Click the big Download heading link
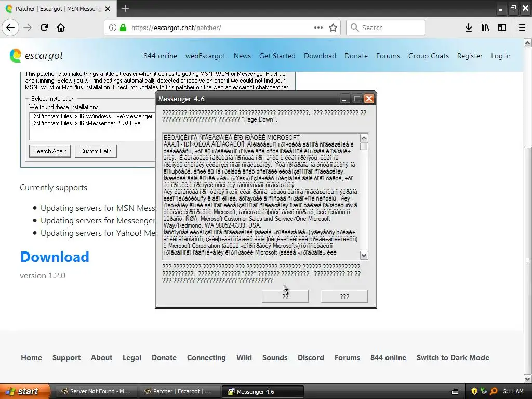The height and width of the screenshot is (399, 532). pyautogui.click(x=55, y=257)
